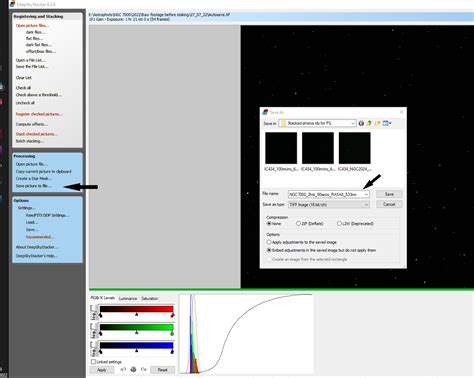
Task: Switch to the RGB/K Levels tab
Action: 103,298
